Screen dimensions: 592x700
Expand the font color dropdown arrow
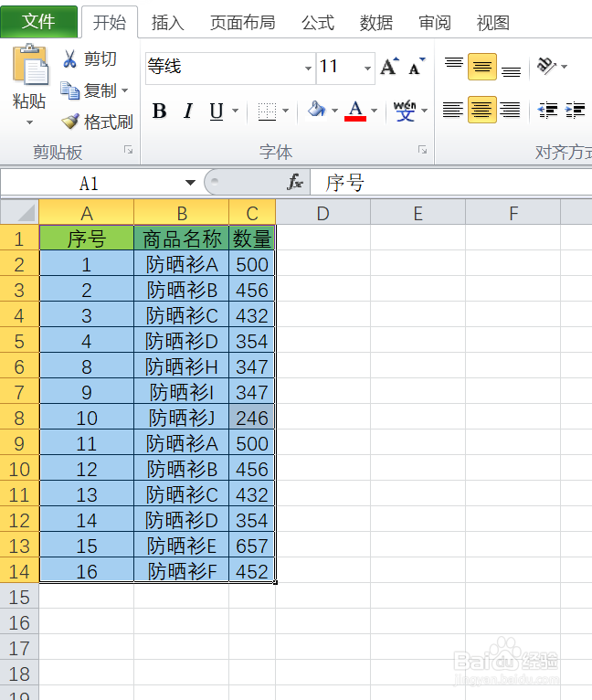click(375, 111)
